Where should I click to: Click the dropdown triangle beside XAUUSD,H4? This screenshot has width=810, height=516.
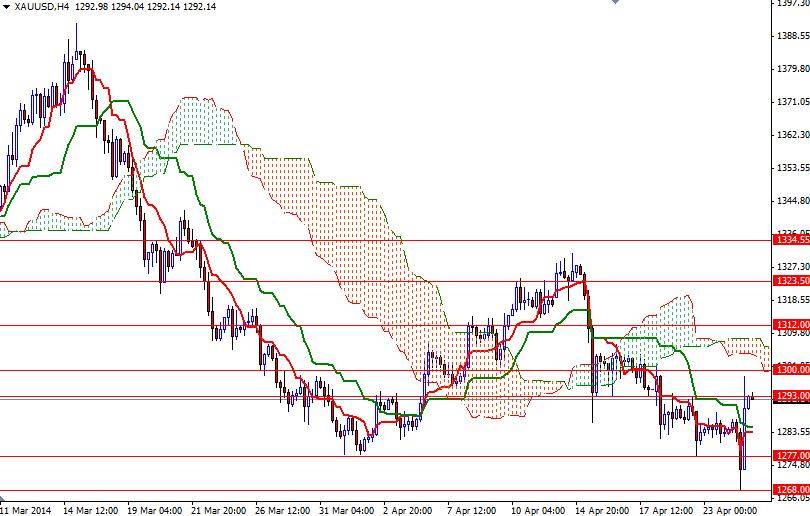[6, 7]
